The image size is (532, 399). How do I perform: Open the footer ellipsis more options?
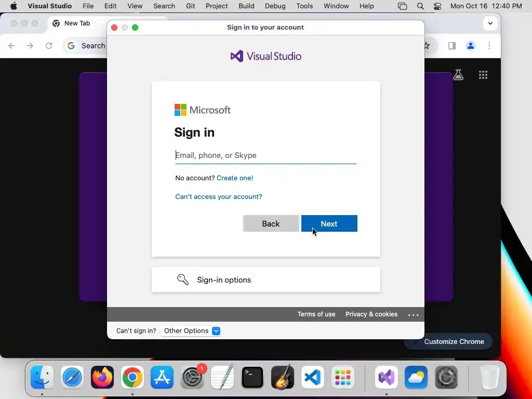click(413, 315)
